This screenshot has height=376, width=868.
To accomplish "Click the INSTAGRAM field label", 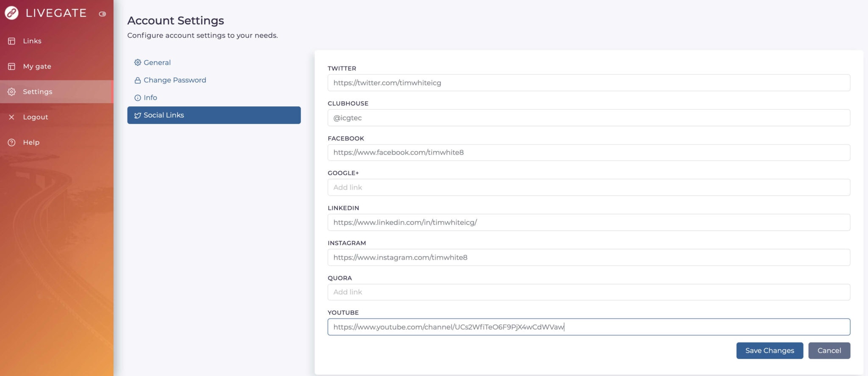I will (347, 243).
